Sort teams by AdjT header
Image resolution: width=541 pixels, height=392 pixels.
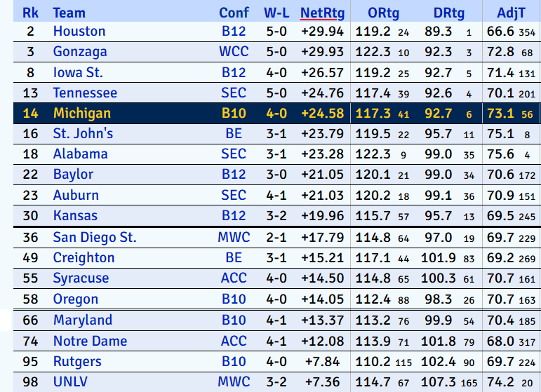pos(510,13)
